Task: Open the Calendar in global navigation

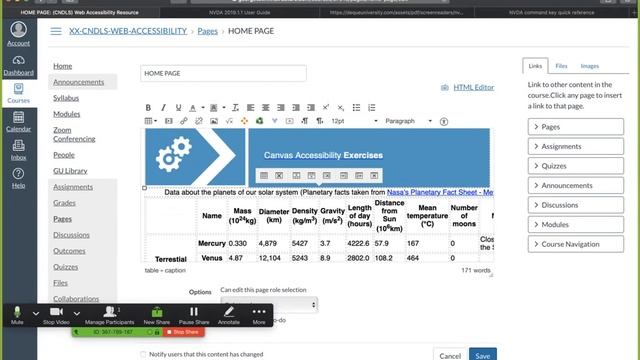Action: pos(18,122)
